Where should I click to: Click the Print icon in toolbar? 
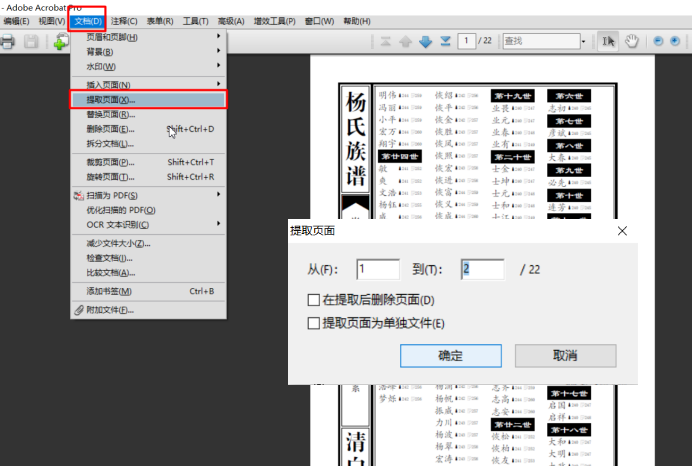click(x=8, y=42)
